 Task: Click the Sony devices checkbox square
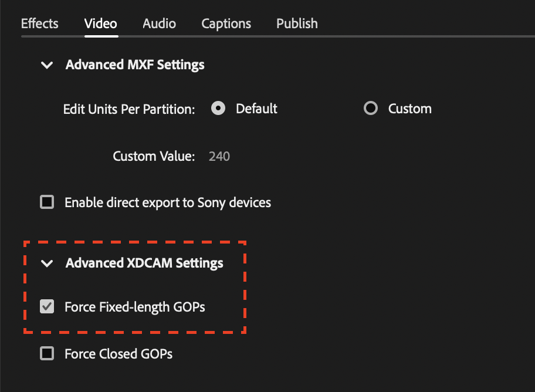(46, 202)
